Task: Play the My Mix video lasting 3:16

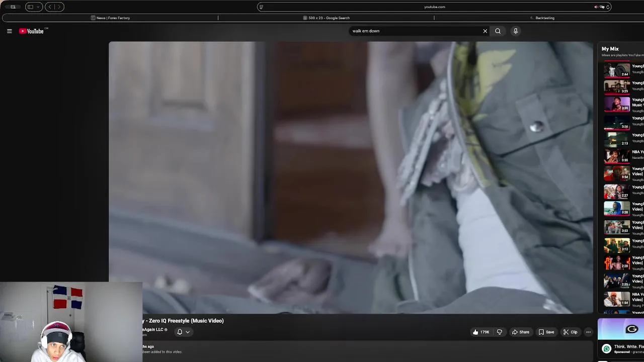Action: 616,122
